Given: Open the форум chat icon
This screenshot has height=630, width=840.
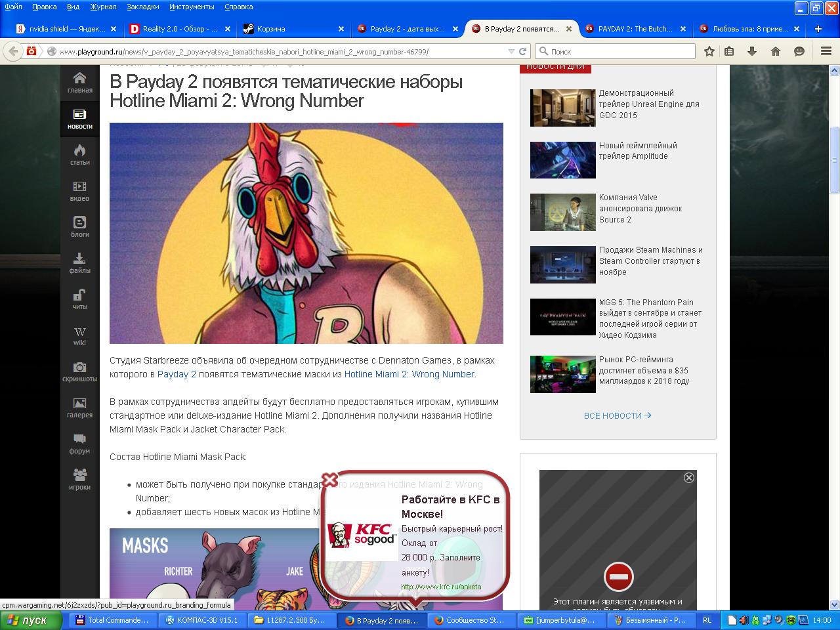Looking at the screenshot, I should (79, 444).
